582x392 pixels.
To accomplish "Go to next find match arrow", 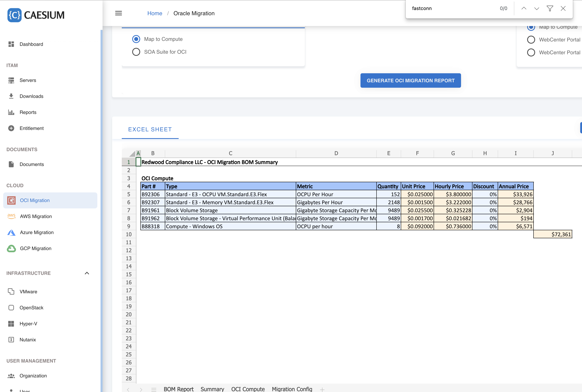I will 537,8.
